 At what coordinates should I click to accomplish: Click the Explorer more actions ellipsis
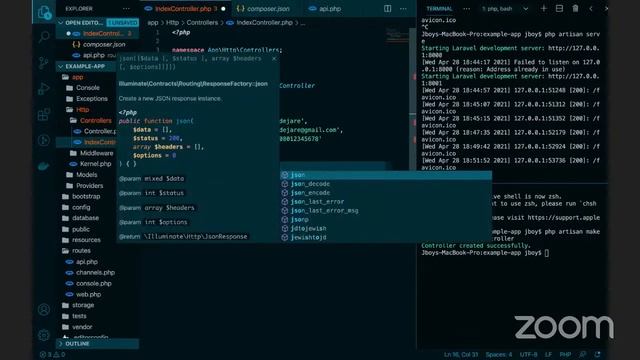coord(126,9)
